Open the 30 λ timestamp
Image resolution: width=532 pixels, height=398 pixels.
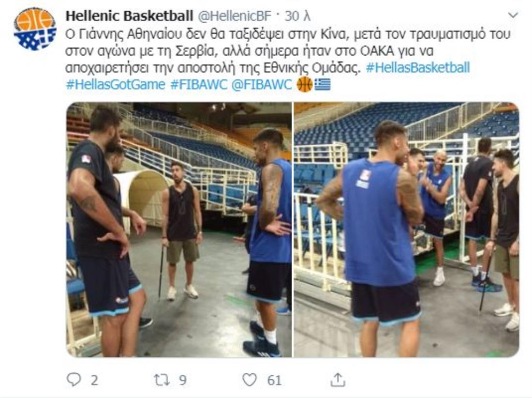(297, 16)
